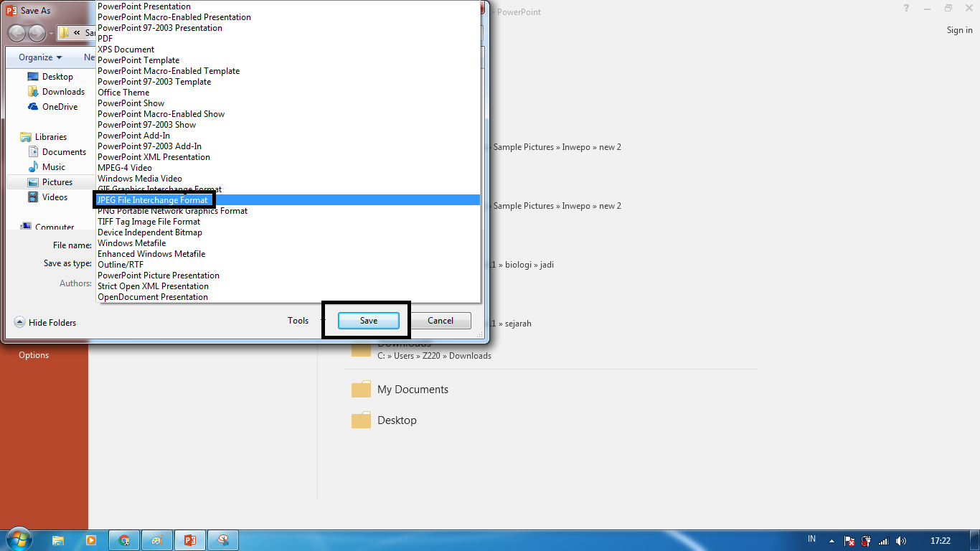Select PowerPoint 97-2003 Presentation type
This screenshot has width=980, height=551.
(288, 28)
